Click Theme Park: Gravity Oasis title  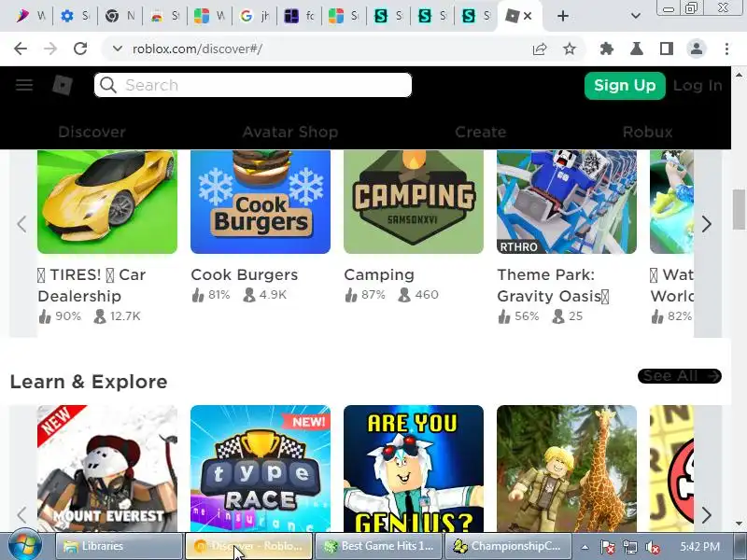pyautogui.click(x=553, y=286)
